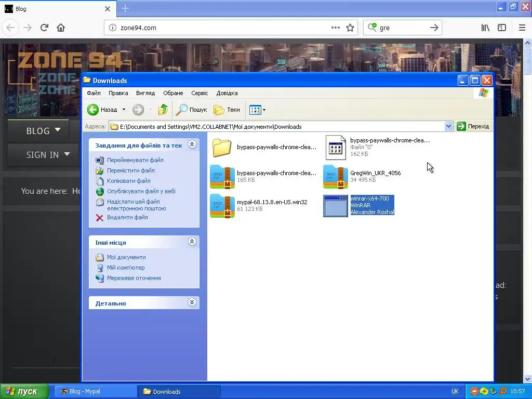Click the green Back arrow in Explorer
532x399 pixels.
pyautogui.click(x=93, y=110)
